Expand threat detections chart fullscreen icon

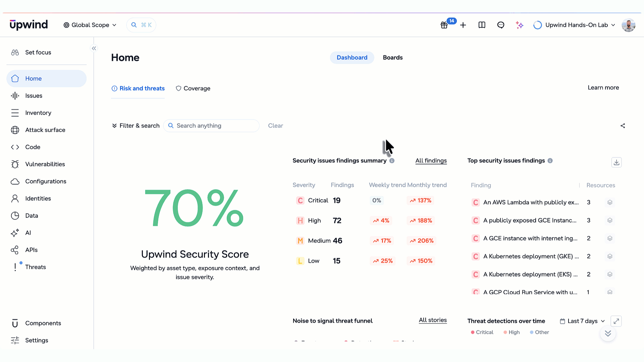coord(616,321)
